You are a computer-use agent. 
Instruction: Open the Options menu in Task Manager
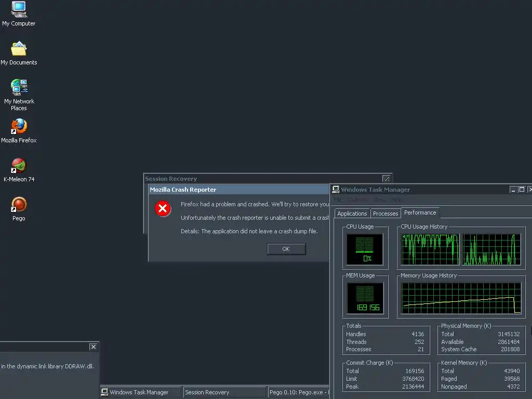pyautogui.click(x=357, y=200)
